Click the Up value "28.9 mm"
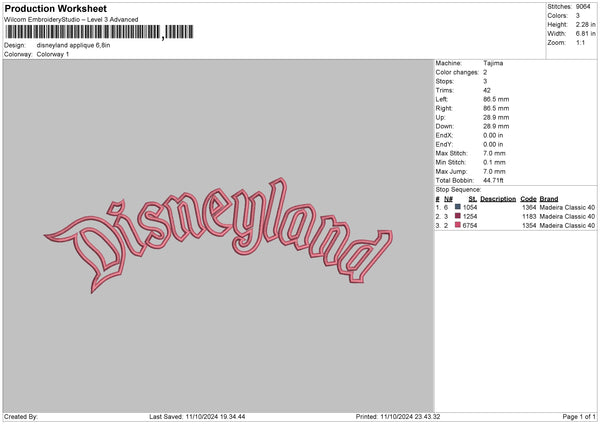This screenshot has height=424, width=600. (496, 117)
